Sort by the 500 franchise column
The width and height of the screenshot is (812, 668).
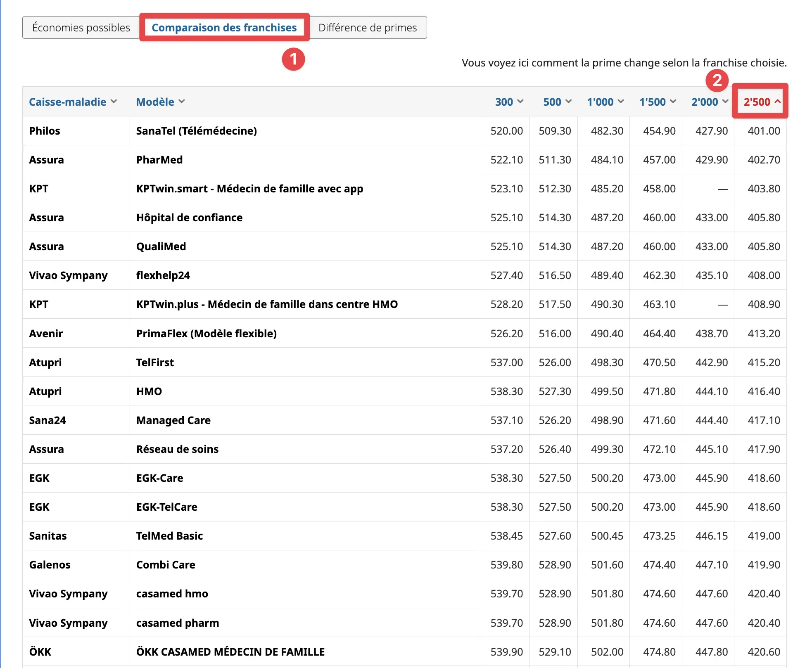coord(557,102)
